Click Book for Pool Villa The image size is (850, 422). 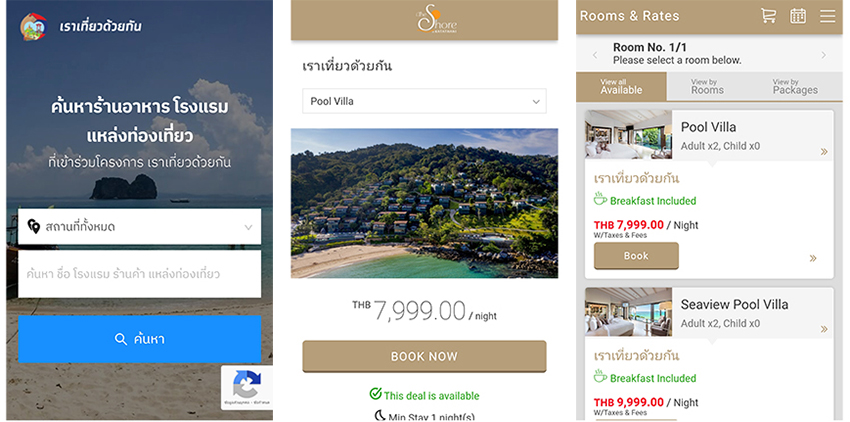[636, 255]
